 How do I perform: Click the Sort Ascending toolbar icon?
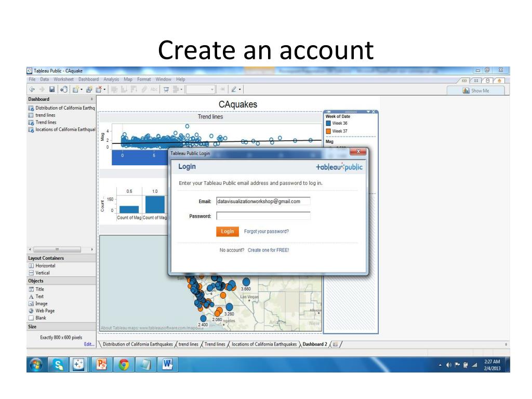pos(124,89)
